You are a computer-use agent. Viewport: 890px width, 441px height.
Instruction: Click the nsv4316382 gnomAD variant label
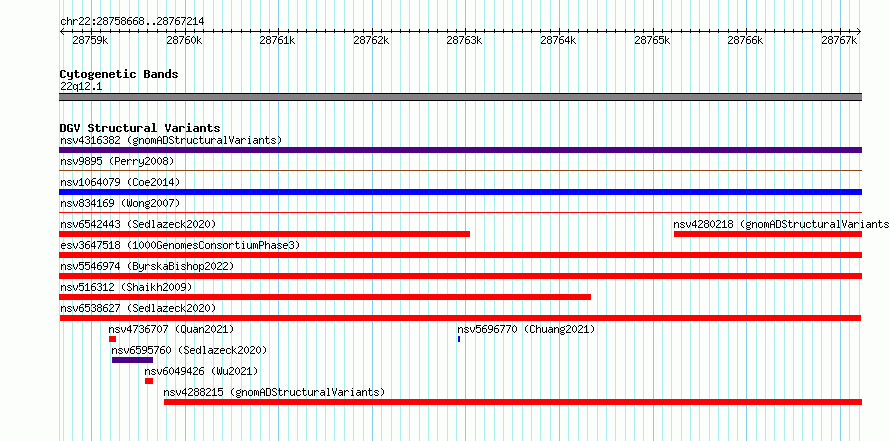pos(171,140)
